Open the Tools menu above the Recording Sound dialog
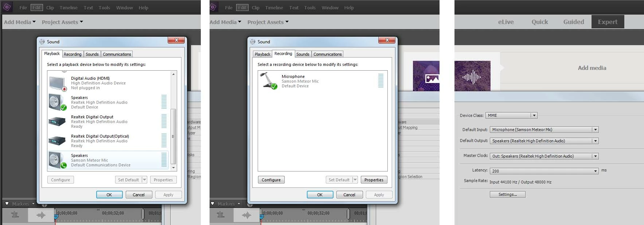 click(310, 7)
